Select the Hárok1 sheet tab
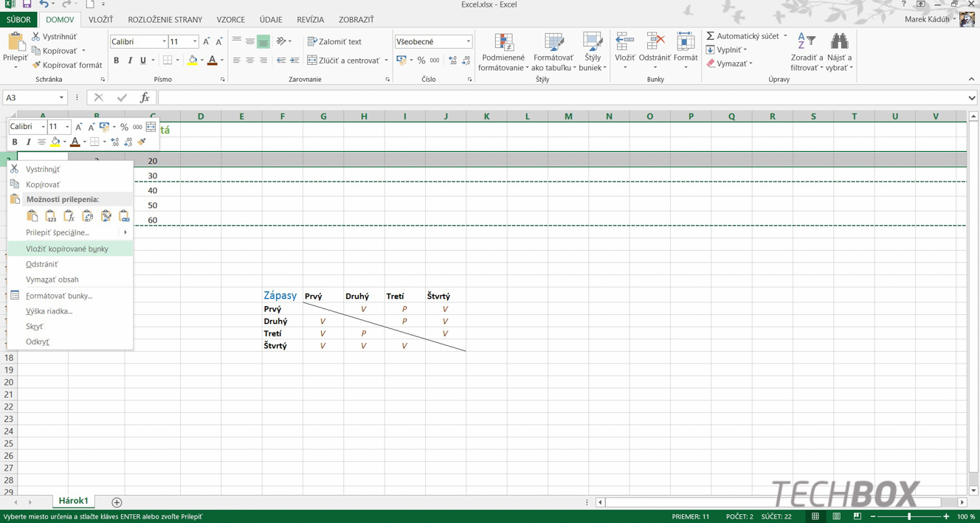The image size is (980, 523). tap(73, 501)
